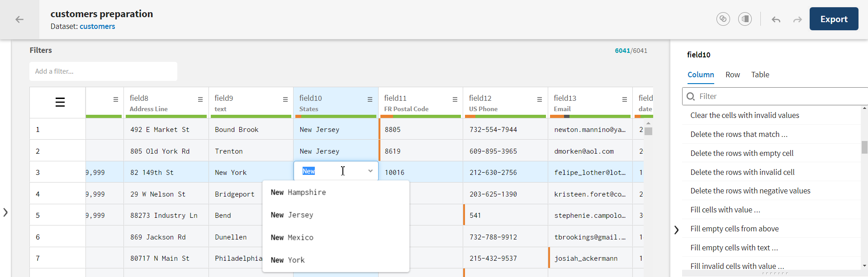The width and height of the screenshot is (868, 277).
Task: Open field8 column hamburger menu
Action: [x=200, y=99]
